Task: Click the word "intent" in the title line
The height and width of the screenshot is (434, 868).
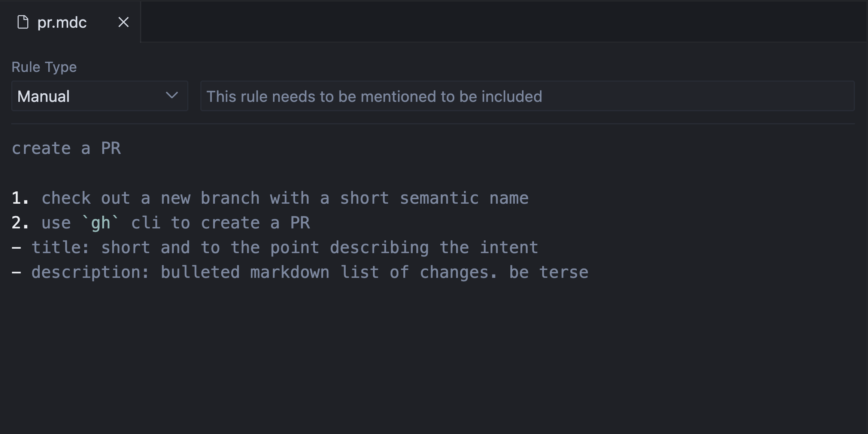Action: (x=509, y=248)
